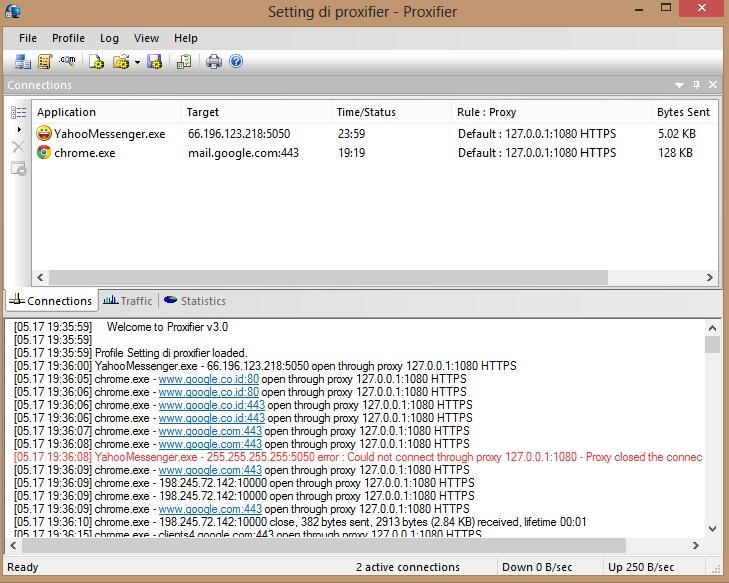Open www.google.co.id:80 link at 19:36:06

(x=209, y=392)
